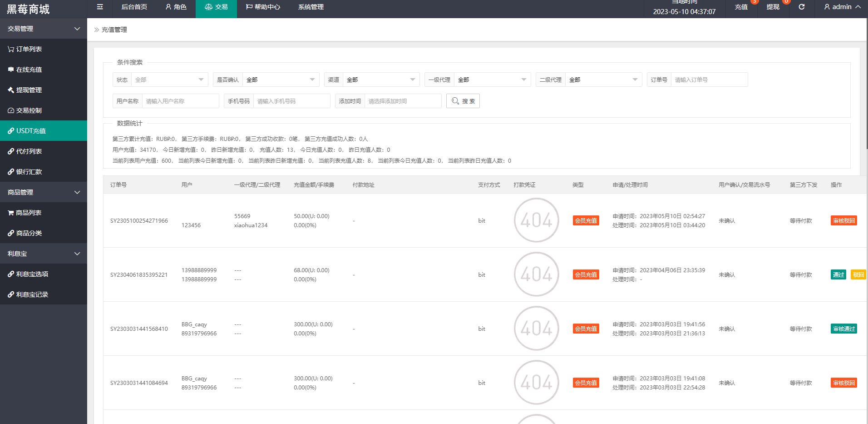The image size is (868, 424).
Task: Click the refresh icon in the top bar
Action: (x=801, y=7)
